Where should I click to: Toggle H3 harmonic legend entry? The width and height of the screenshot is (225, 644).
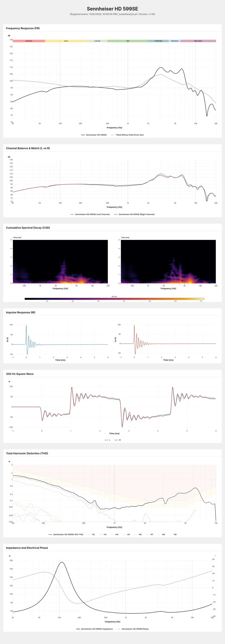tap(103, 534)
